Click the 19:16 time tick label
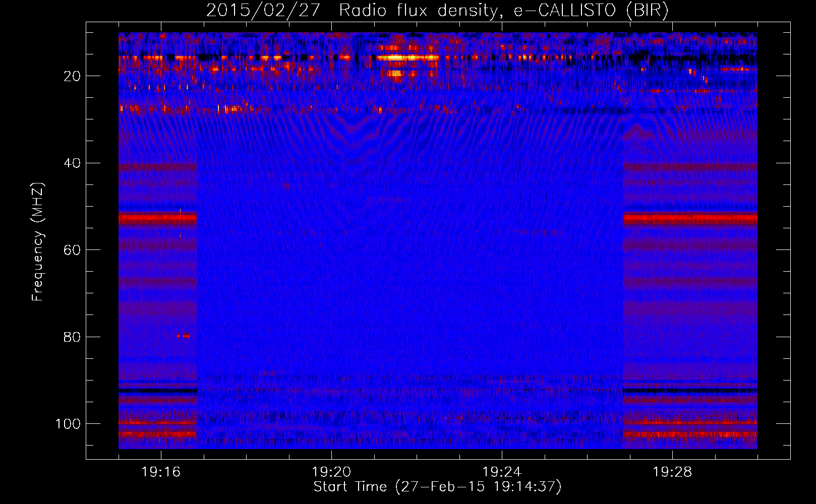This screenshot has height=504, width=816. [161, 472]
